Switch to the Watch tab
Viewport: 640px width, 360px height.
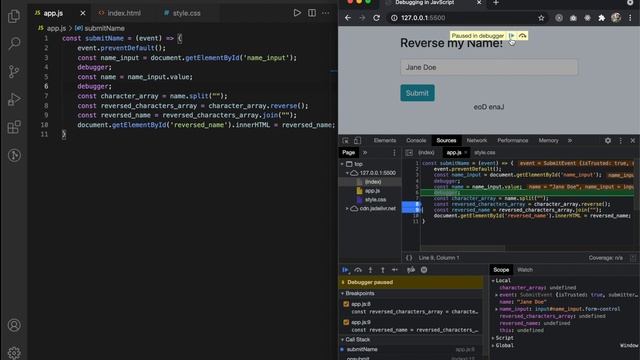point(525,270)
